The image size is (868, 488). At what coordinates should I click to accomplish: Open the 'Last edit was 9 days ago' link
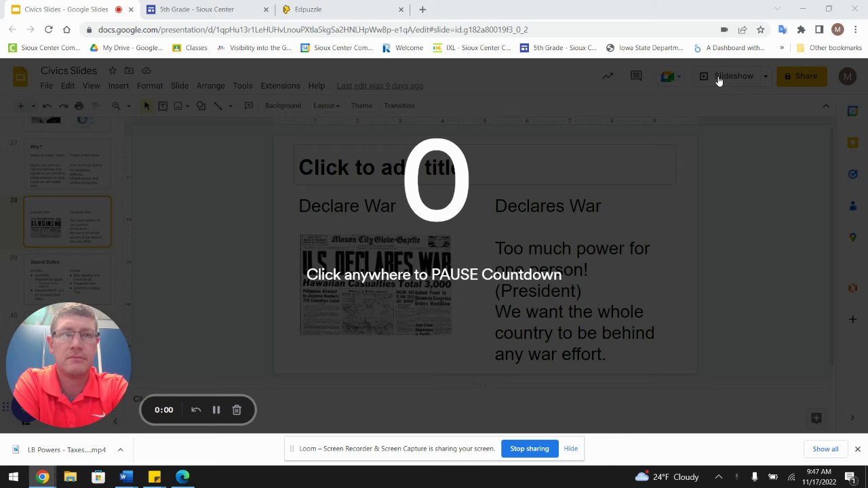[380, 86]
